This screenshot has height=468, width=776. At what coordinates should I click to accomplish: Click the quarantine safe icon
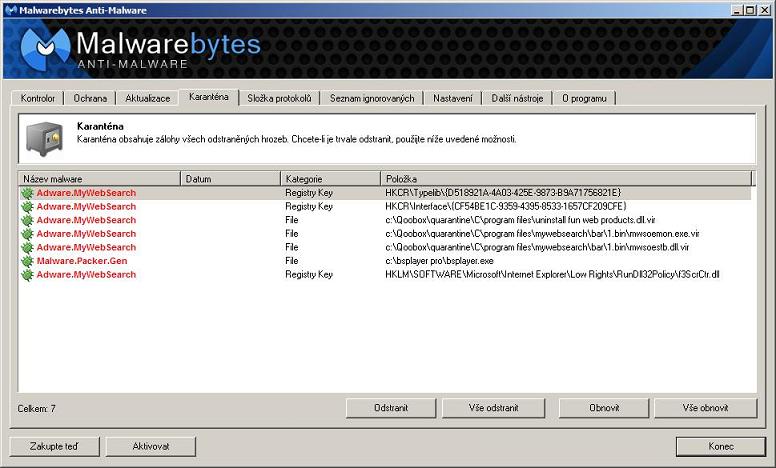[45, 138]
